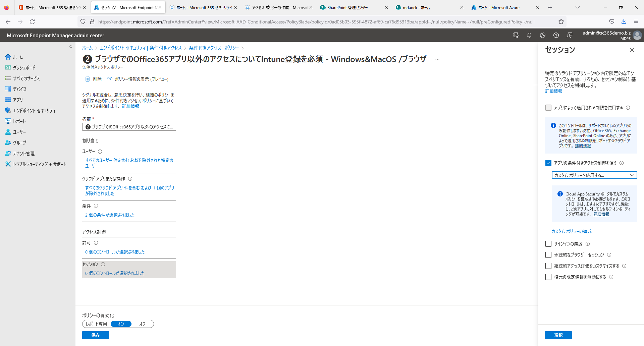Open Apps (アプリ) grid icon

coord(8,100)
